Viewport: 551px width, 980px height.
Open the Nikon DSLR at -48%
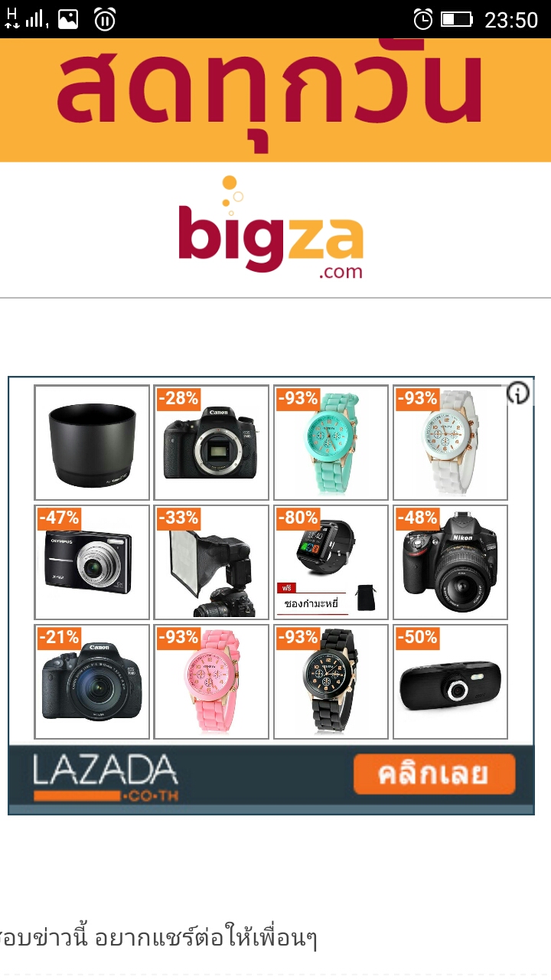pos(450,562)
